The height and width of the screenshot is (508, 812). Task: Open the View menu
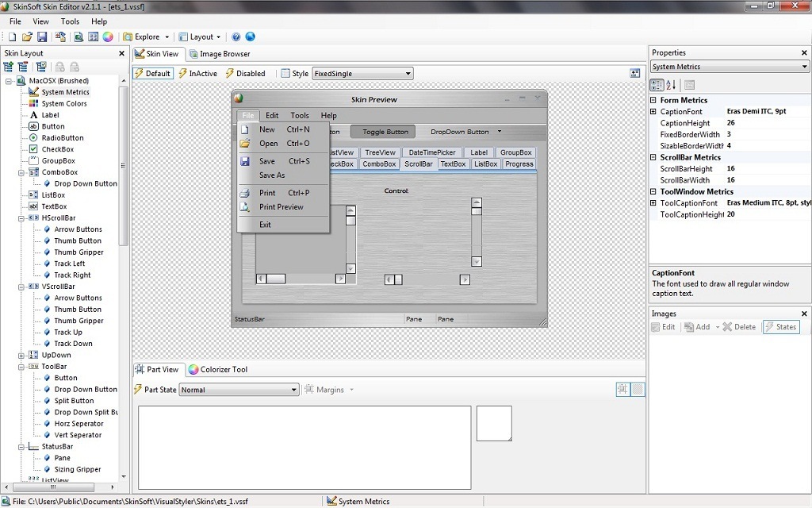tap(41, 21)
